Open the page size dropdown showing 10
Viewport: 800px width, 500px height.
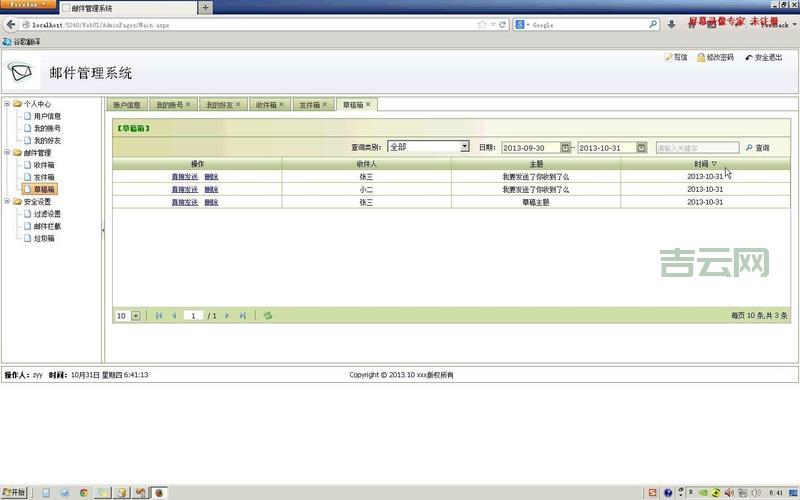(136, 316)
